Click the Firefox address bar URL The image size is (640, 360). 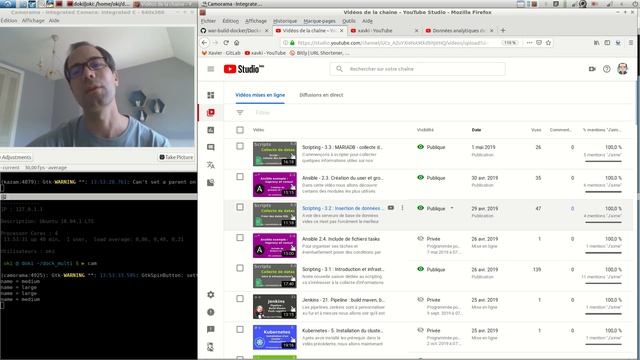point(393,42)
